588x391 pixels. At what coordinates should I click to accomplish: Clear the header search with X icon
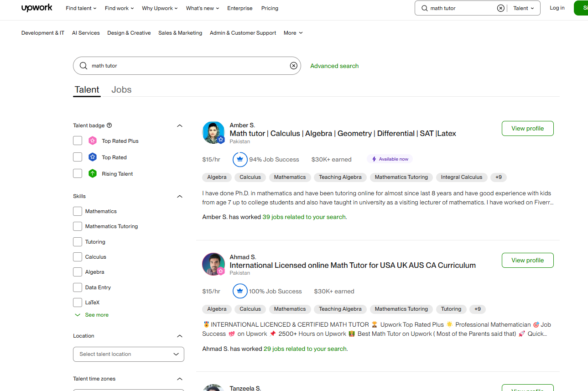[501, 8]
